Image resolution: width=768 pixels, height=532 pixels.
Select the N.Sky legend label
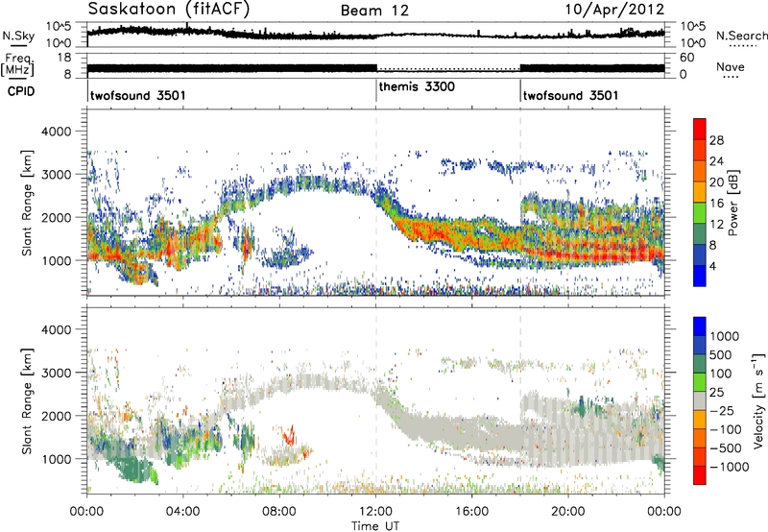pyautogui.click(x=18, y=36)
